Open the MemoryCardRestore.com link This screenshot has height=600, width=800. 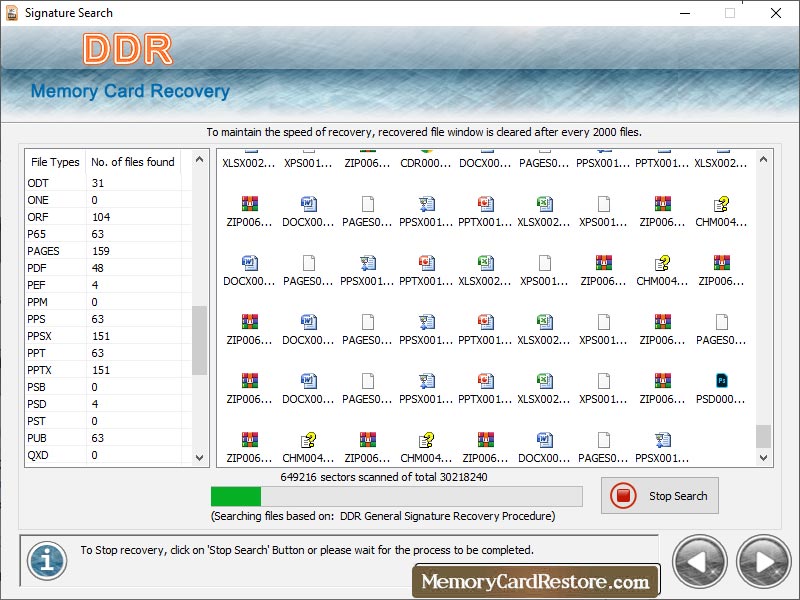tap(535, 581)
